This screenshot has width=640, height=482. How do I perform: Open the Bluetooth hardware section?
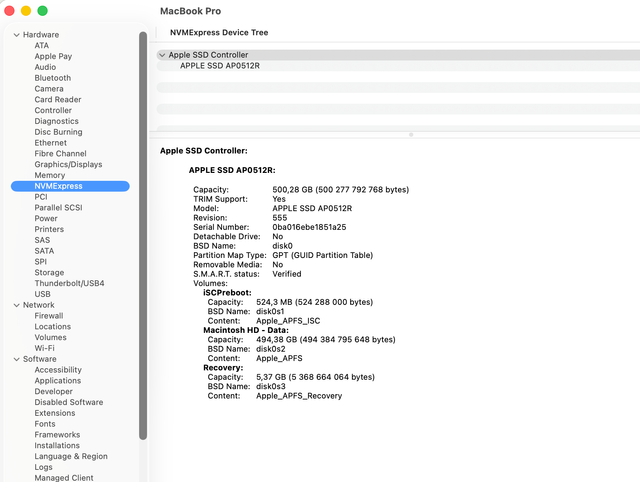pyautogui.click(x=53, y=78)
